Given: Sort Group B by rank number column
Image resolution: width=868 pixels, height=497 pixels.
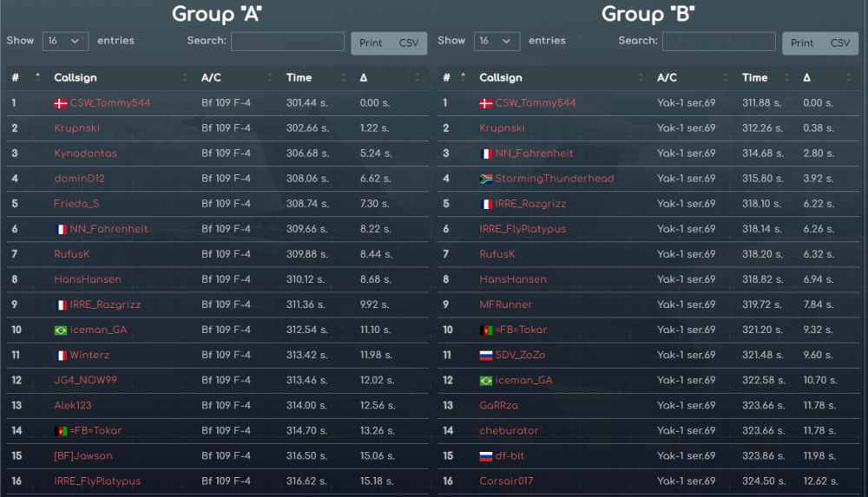Looking at the screenshot, I should tap(447, 78).
